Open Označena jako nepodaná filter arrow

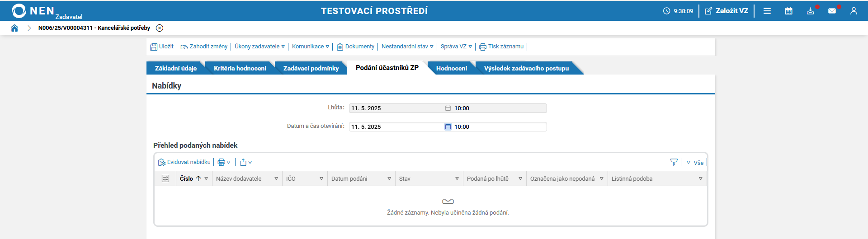(602, 179)
